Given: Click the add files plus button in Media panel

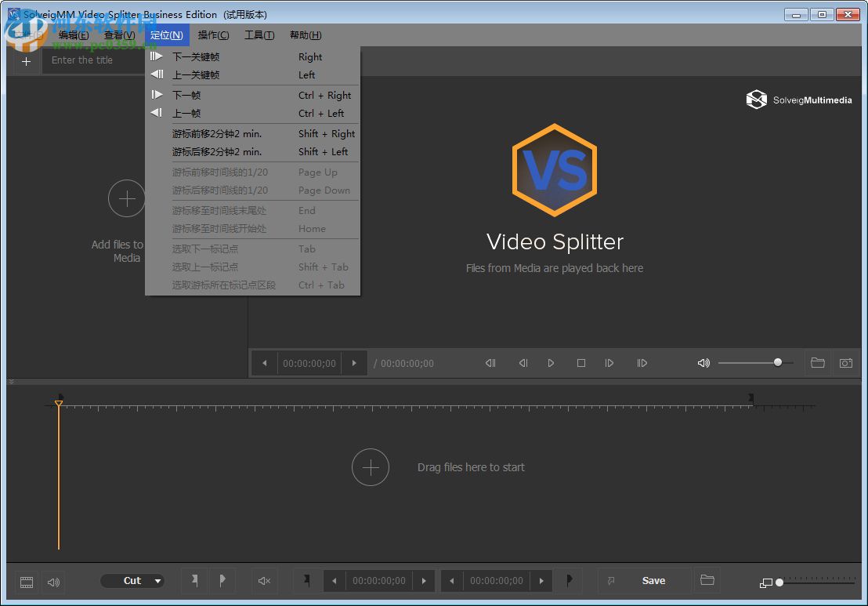Looking at the screenshot, I should click(x=126, y=198).
